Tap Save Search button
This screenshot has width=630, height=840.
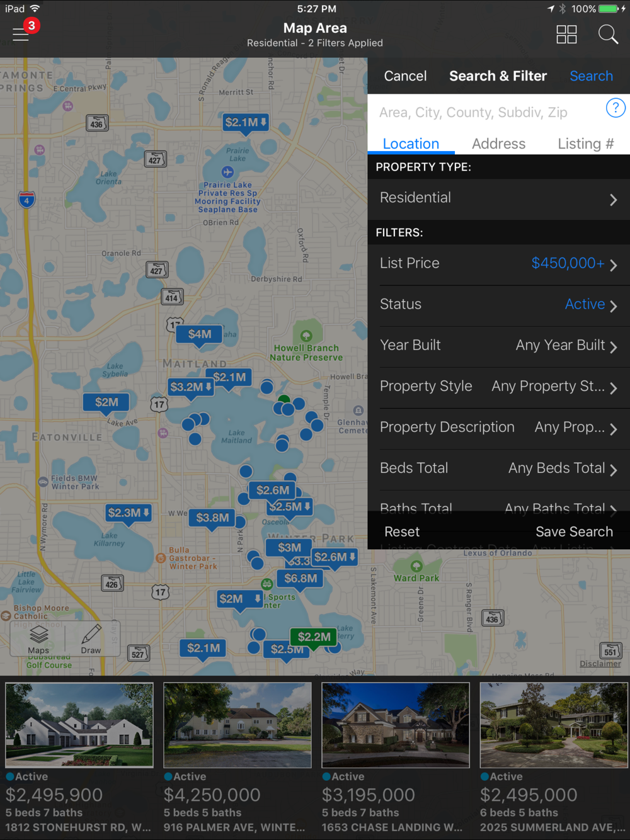coord(574,532)
